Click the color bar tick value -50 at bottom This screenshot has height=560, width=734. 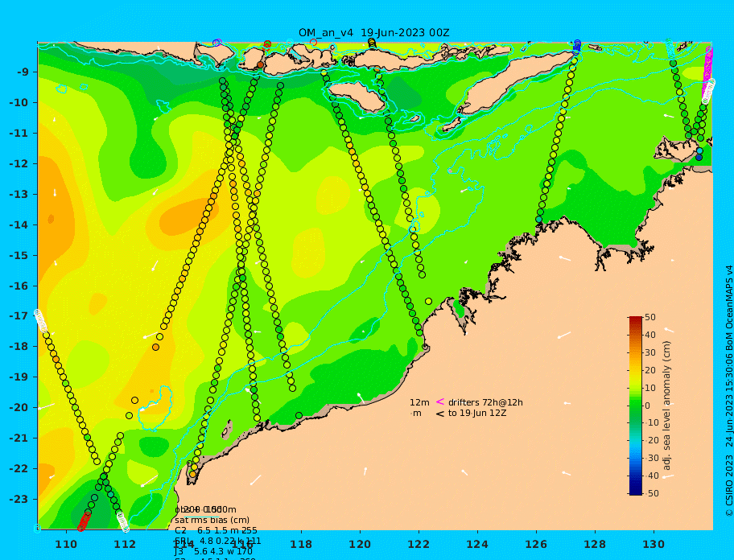point(650,493)
